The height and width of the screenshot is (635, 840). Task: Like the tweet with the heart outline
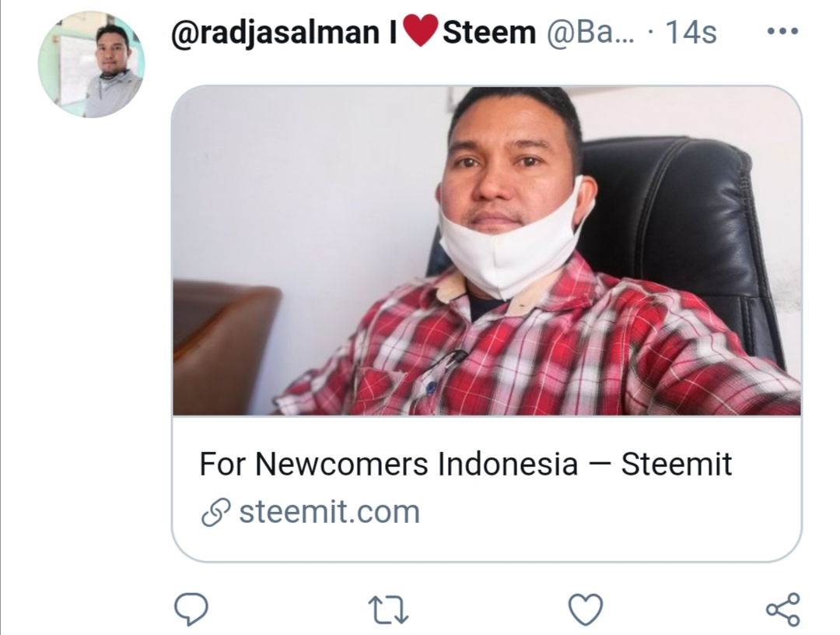tap(585, 610)
